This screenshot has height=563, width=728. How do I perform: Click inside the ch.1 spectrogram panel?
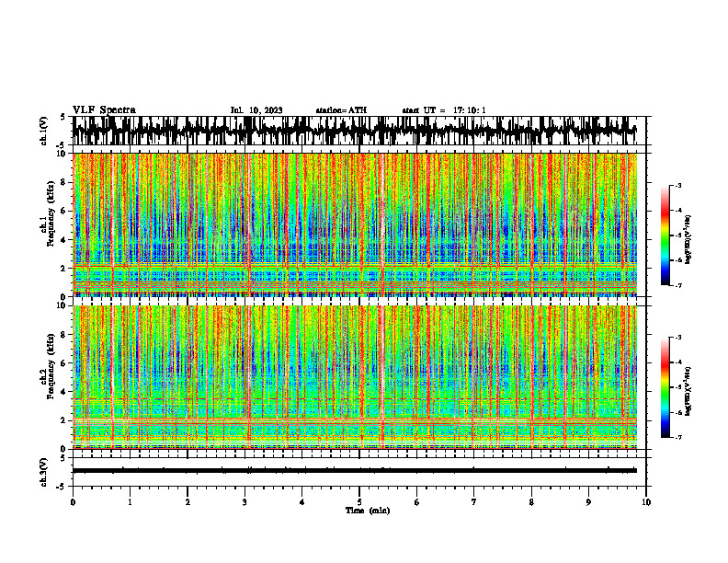tap(355, 224)
